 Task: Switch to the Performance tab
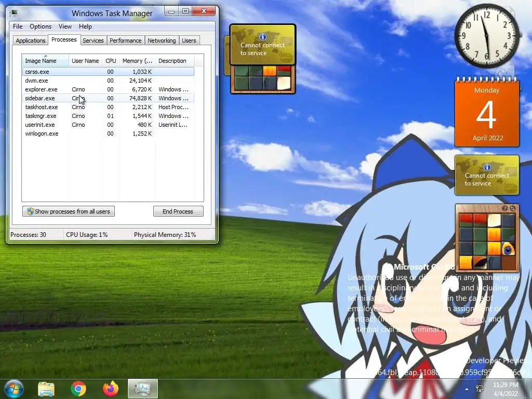(126, 41)
